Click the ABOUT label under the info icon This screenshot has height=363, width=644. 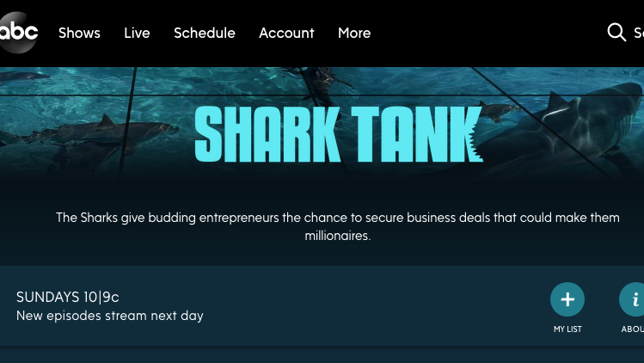(x=633, y=329)
